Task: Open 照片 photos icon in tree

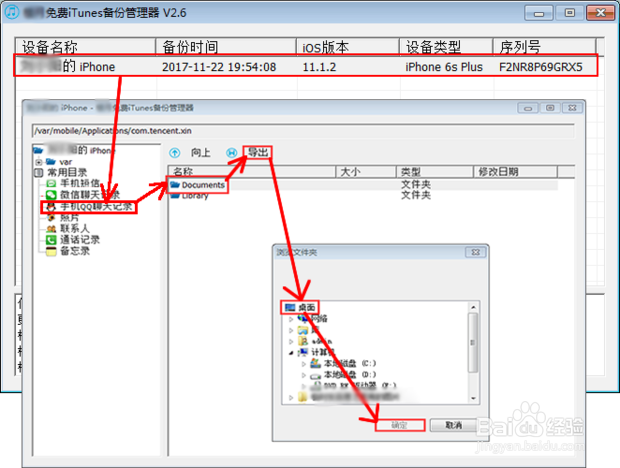Action: (51, 217)
